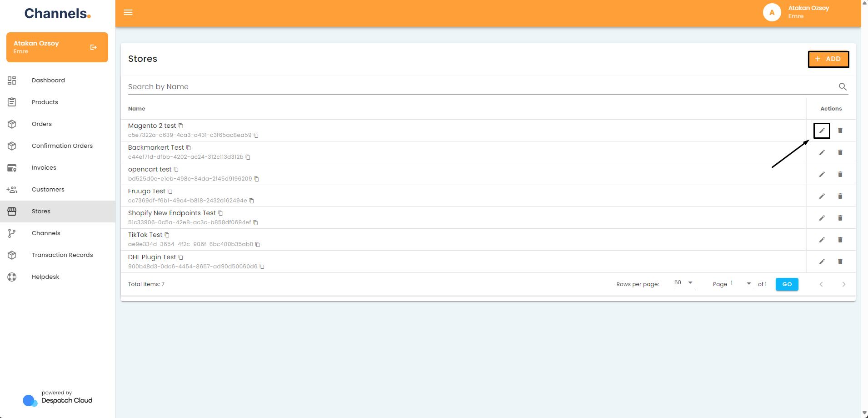Screen dimensions: 868x418
Task: Open Customers in the sidebar
Action: click(57, 190)
